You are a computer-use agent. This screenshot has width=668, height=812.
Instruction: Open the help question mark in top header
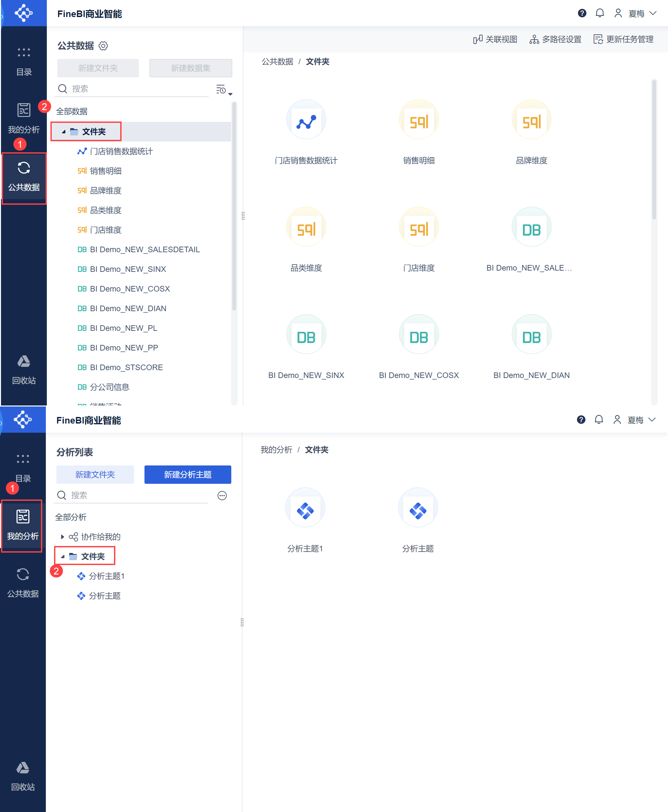(582, 13)
